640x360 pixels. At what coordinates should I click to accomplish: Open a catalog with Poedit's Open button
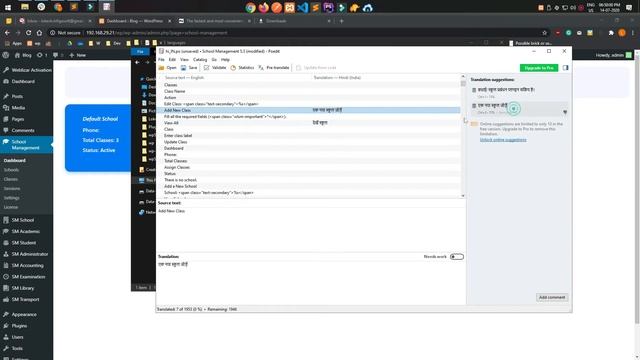point(168,68)
